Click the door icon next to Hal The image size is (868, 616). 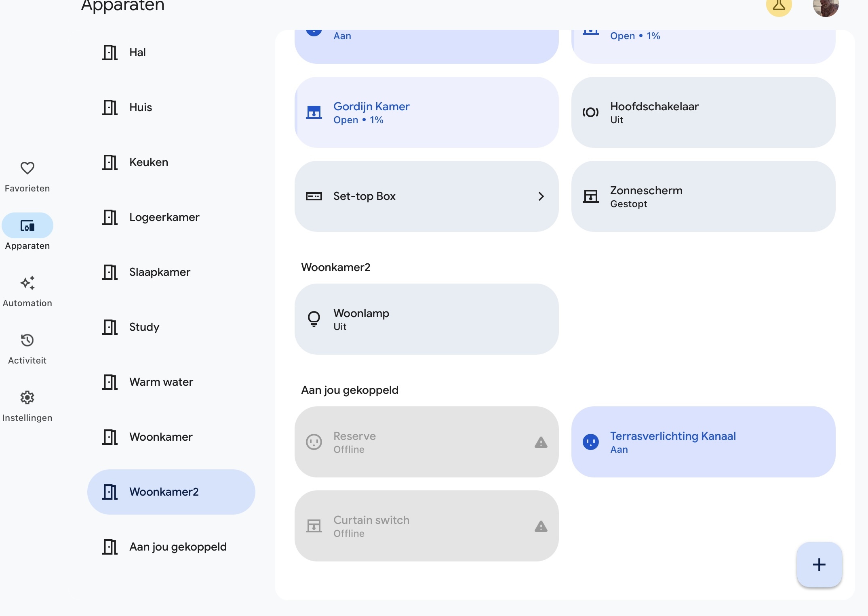click(x=110, y=53)
